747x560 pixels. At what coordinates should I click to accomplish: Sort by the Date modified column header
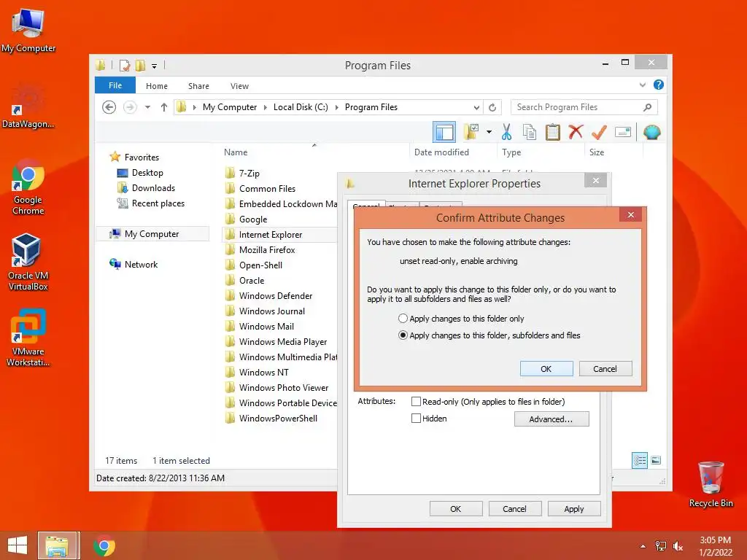point(453,152)
